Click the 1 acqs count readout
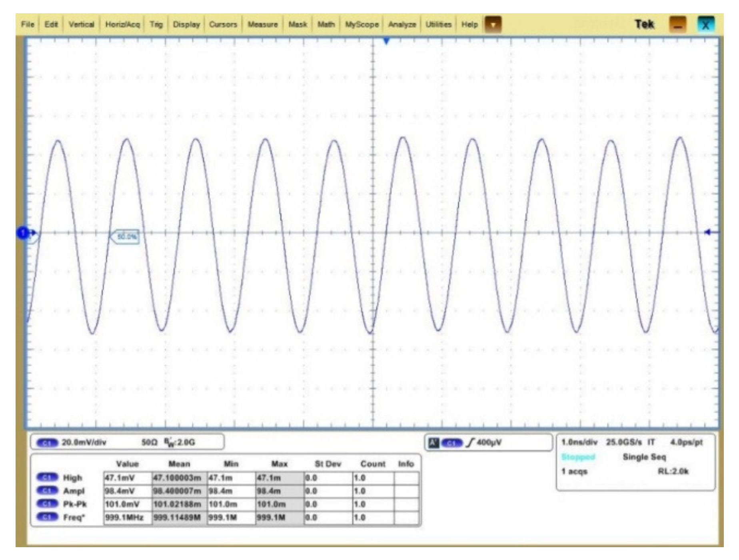The width and height of the screenshot is (739, 560). [574, 471]
